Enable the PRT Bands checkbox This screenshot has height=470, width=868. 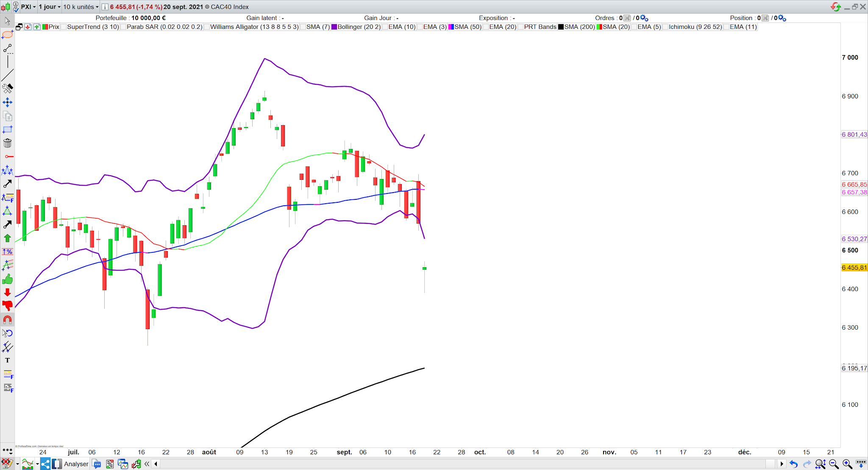point(521,27)
